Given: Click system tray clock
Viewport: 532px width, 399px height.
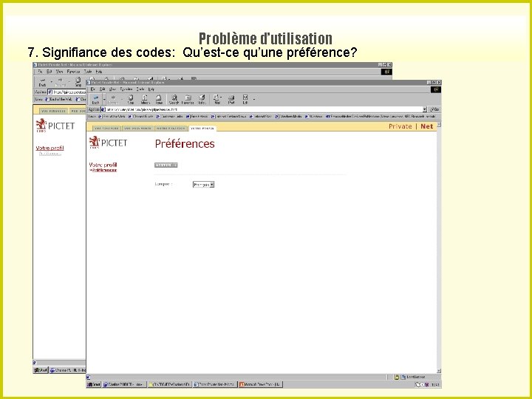Looking at the screenshot, I should [x=435, y=384].
